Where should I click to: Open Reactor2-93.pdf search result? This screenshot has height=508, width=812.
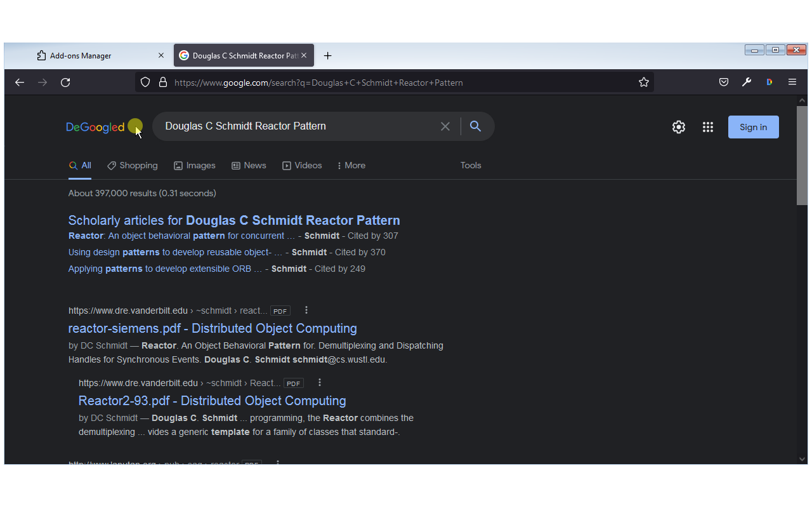click(x=212, y=401)
